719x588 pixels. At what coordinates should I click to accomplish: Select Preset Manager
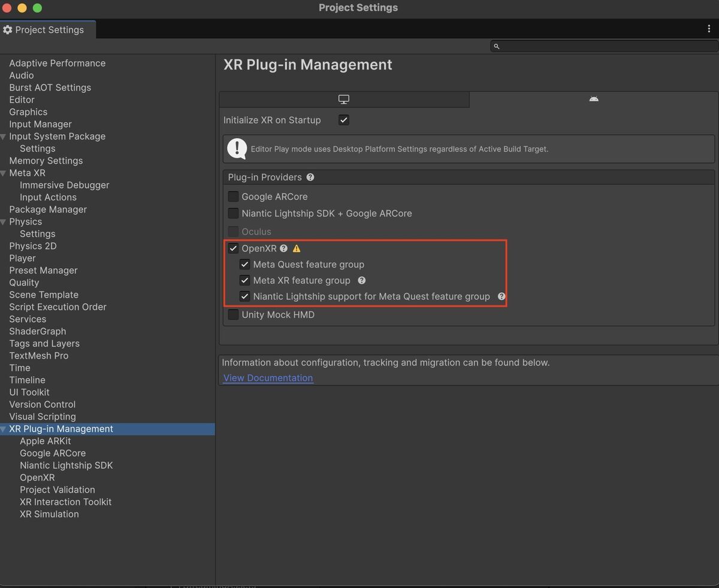(x=44, y=271)
